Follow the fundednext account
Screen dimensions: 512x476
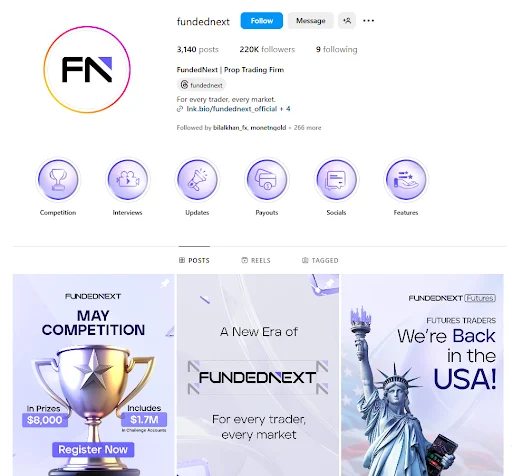(262, 21)
